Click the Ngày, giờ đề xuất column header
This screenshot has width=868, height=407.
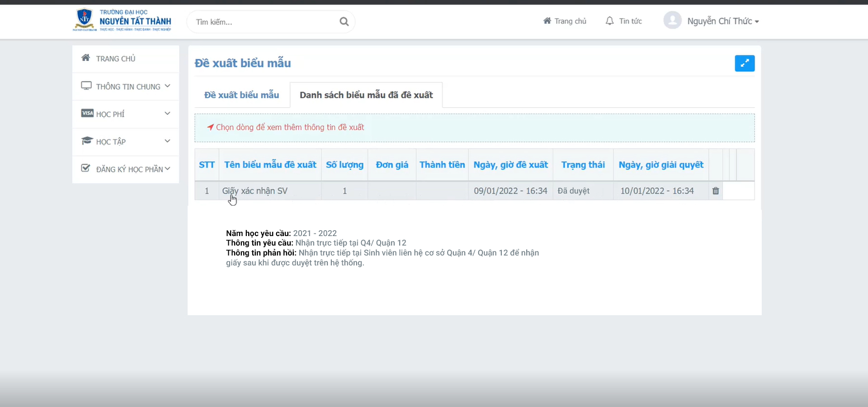click(510, 165)
